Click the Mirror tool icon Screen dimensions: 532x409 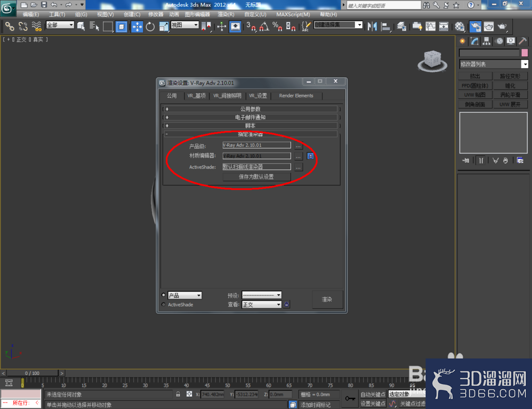(372, 26)
